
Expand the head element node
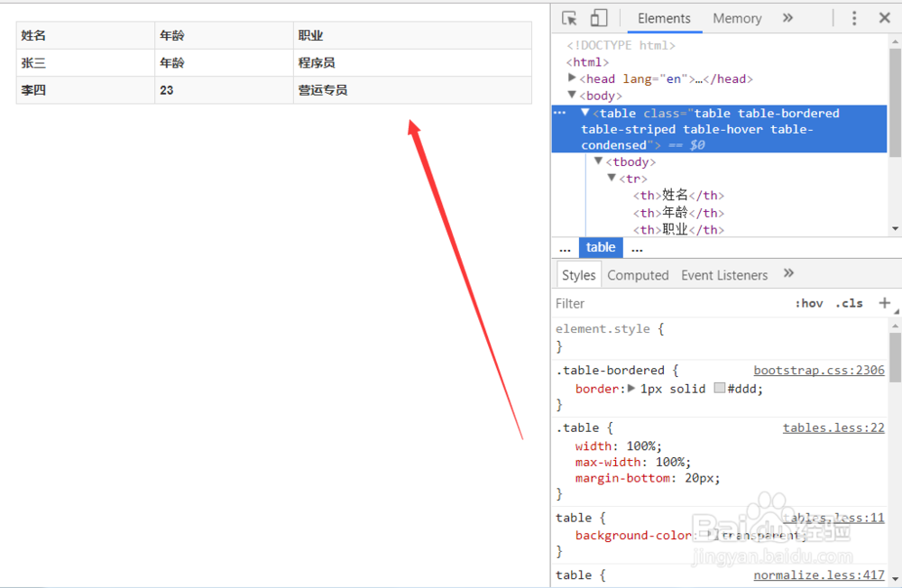click(572, 78)
